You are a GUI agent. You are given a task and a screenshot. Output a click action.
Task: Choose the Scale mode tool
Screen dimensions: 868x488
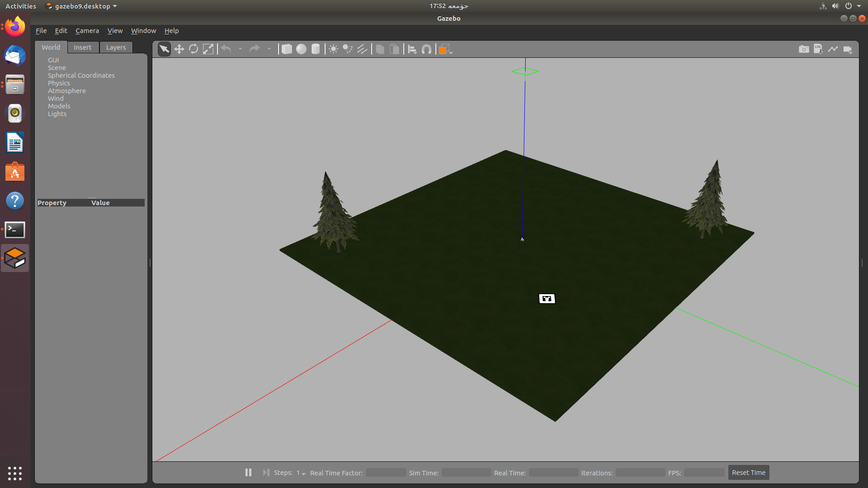click(x=208, y=49)
